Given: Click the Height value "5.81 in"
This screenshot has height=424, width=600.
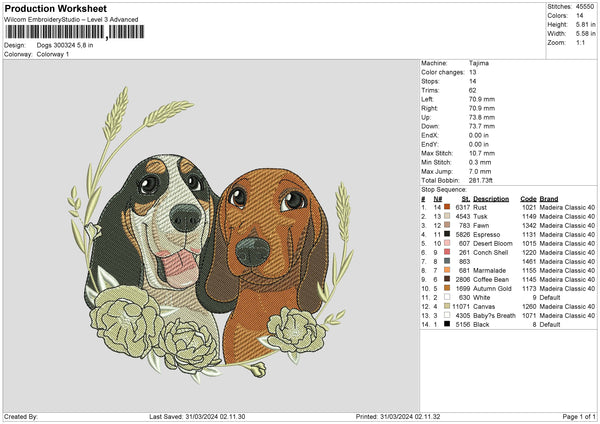Looking at the screenshot, I should pyautogui.click(x=585, y=24).
